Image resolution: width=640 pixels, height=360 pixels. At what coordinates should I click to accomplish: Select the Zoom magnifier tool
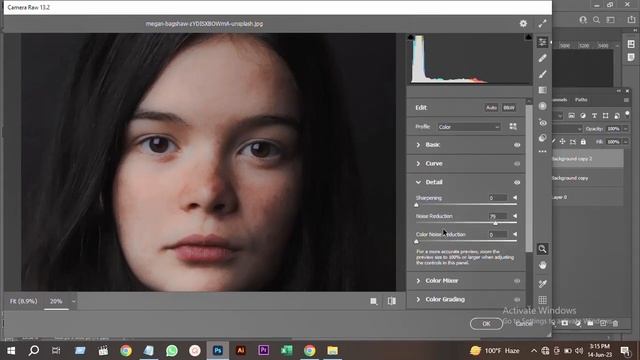pos(542,249)
